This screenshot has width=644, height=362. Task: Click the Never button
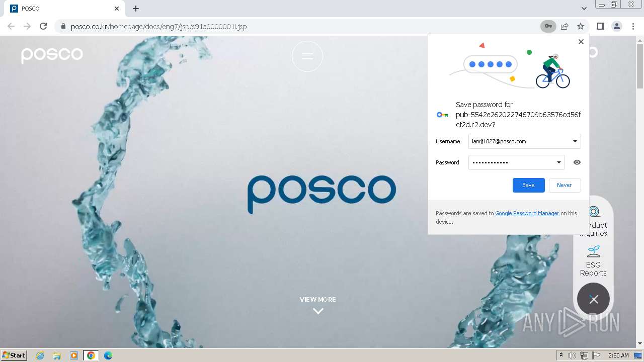click(565, 185)
